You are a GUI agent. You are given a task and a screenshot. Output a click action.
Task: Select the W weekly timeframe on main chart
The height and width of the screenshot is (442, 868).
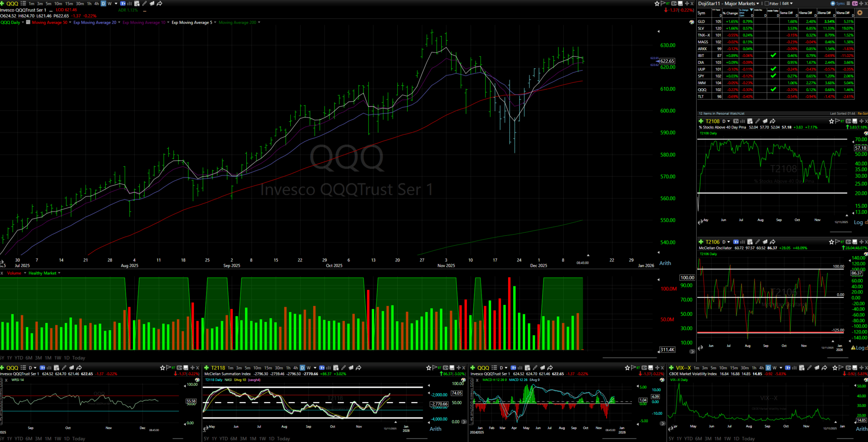[109, 4]
